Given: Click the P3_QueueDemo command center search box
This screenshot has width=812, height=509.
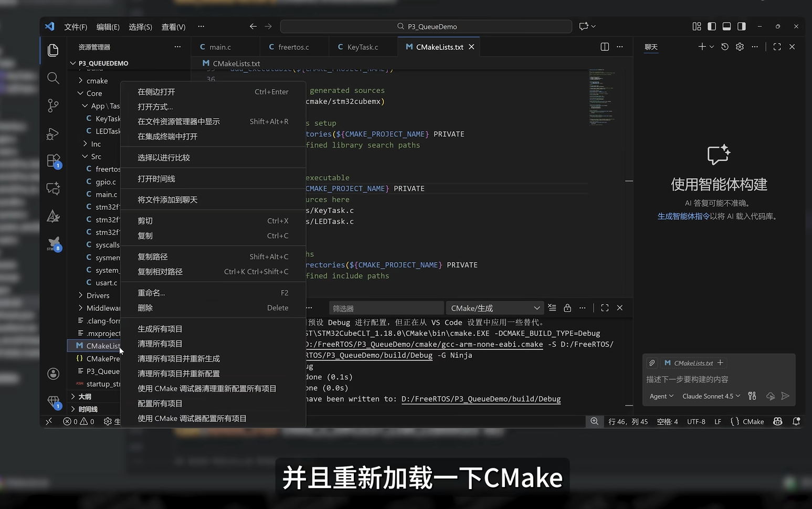Looking at the screenshot, I should tap(426, 26).
